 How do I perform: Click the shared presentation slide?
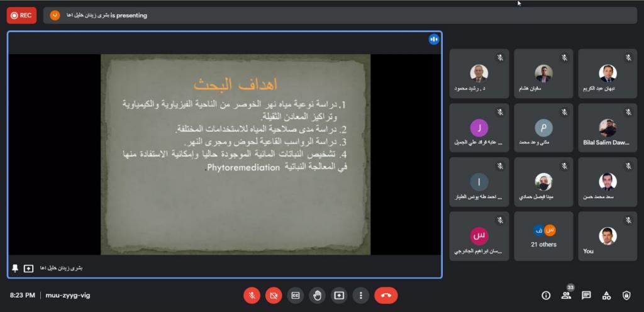click(235, 153)
